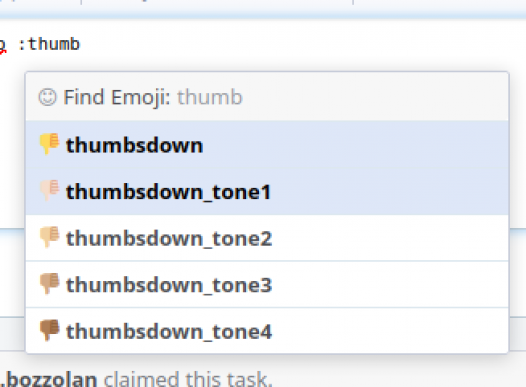This screenshot has width=526, height=387.
Task: Pick the thumbsdown_tone2 suggestion
Action: [x=267, y=238]
